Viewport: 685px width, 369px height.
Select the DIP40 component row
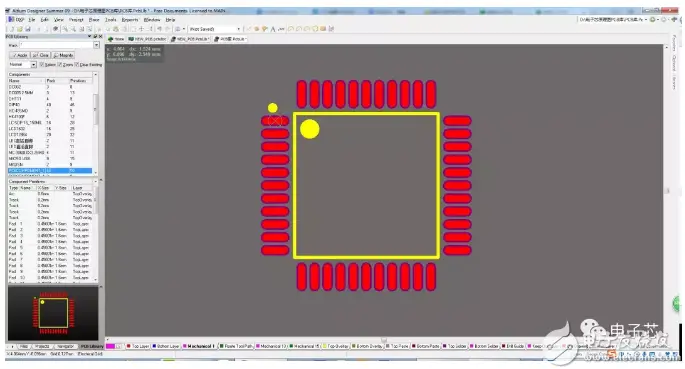tap(50, 105)
